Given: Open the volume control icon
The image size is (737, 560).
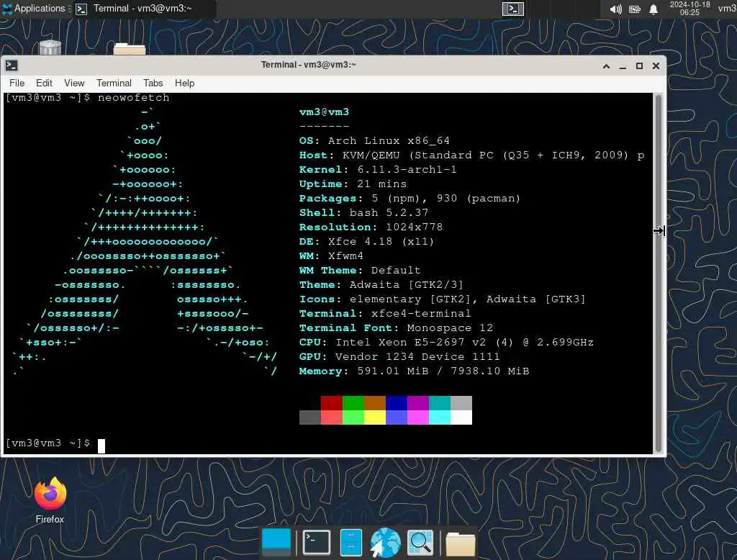Looking at the screenshot, I should click(615, 9).
